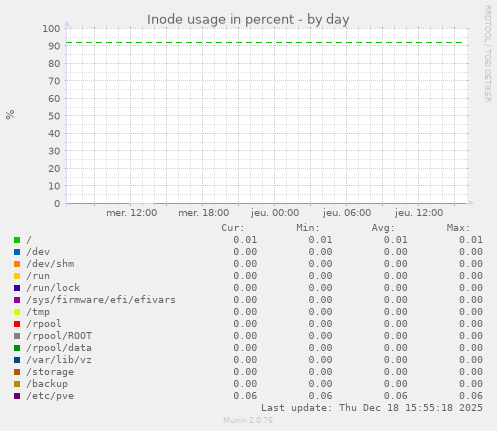This screenshot has width=497, height=431.
Task: Click the 'Min:' column header
Action: click(308, 228)
